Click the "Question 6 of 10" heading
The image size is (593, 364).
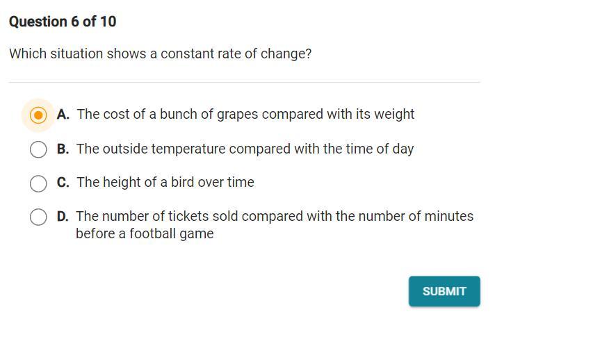(63, 22)
